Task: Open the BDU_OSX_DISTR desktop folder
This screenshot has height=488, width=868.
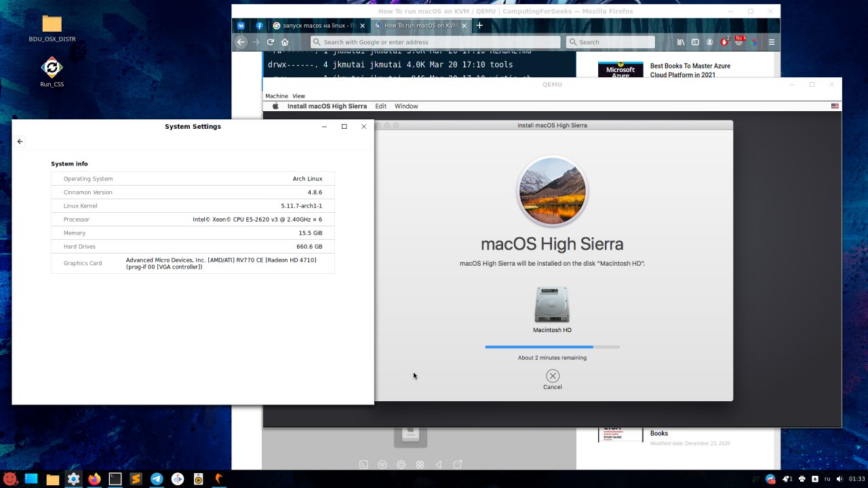Action: (x=52, y=28)
